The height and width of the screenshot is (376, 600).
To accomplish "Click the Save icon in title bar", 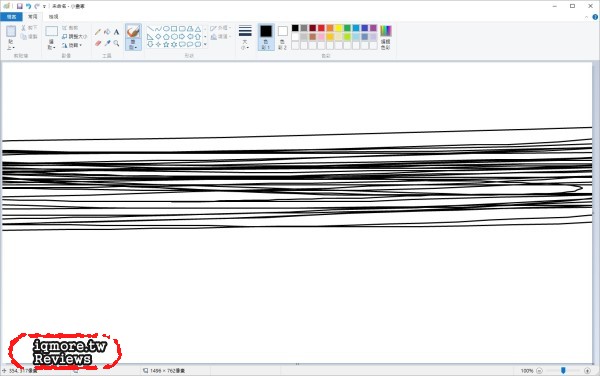I will coord(20,6).
